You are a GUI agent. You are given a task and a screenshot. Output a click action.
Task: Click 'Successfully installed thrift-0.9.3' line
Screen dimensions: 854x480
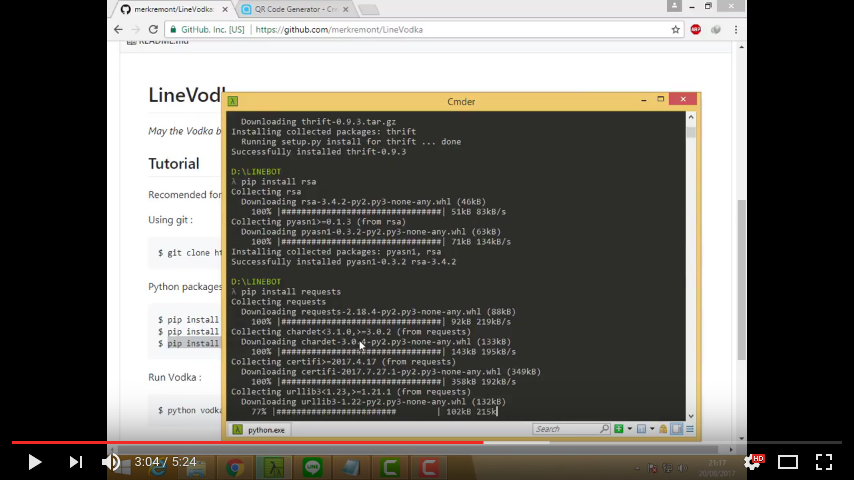click(318, 151)
